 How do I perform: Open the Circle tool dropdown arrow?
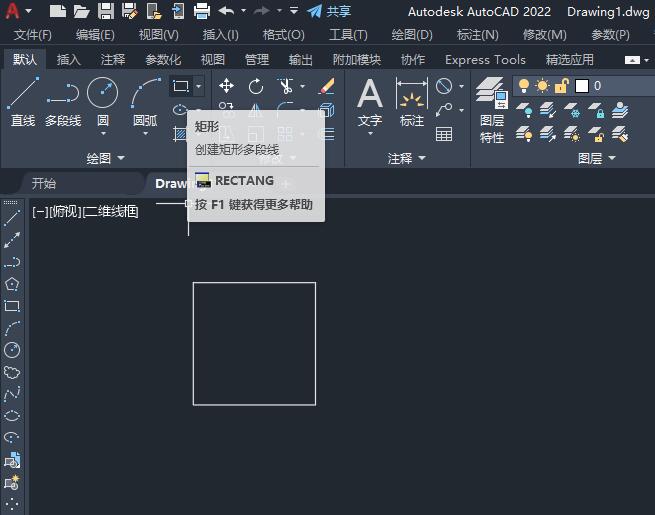[103, 134]
